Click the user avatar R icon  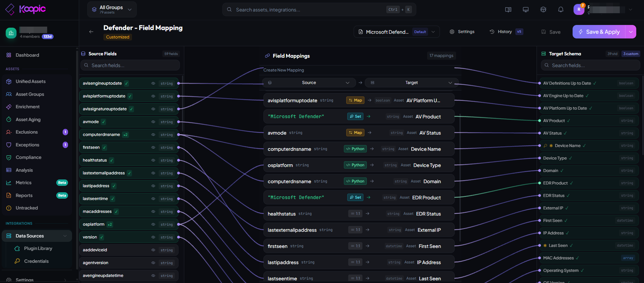579,9
